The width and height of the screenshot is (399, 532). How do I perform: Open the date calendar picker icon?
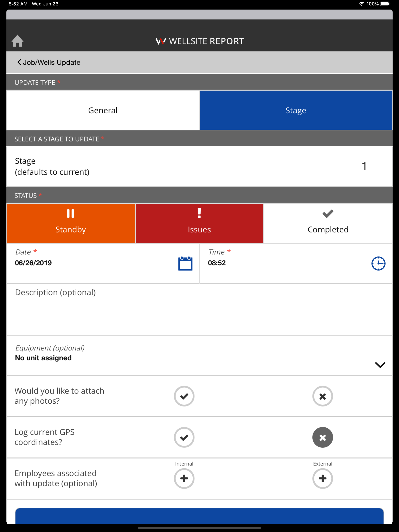tap(185, 264)
